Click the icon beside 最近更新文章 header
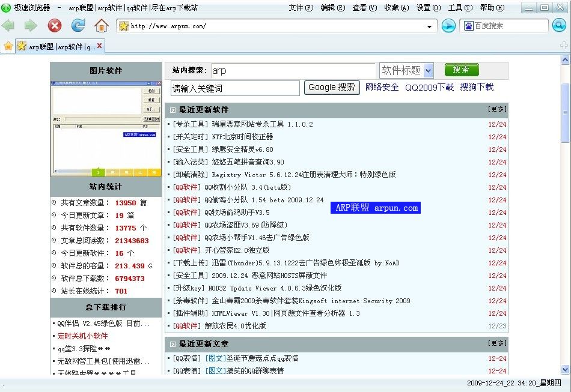Viewport: 571px width, 392px height. pos(173,344)
